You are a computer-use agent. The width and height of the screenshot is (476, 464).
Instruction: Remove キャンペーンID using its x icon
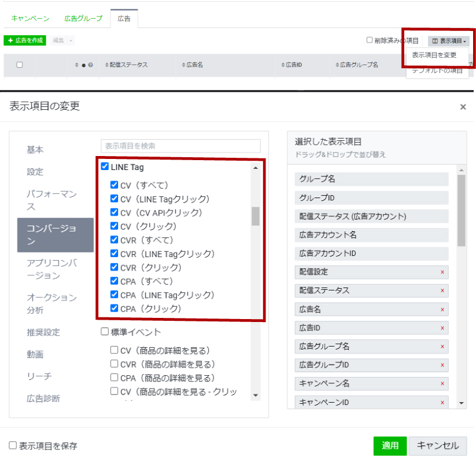(x=444, y=401)
